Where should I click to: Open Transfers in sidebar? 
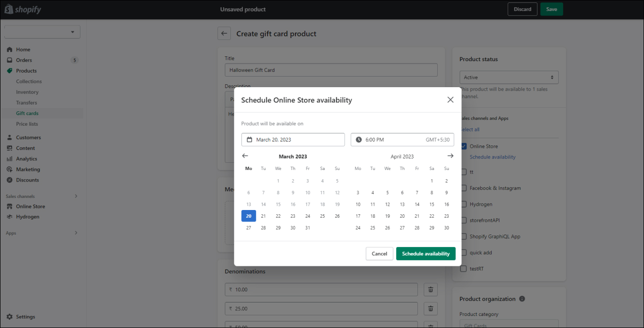[x=27, y=103]
